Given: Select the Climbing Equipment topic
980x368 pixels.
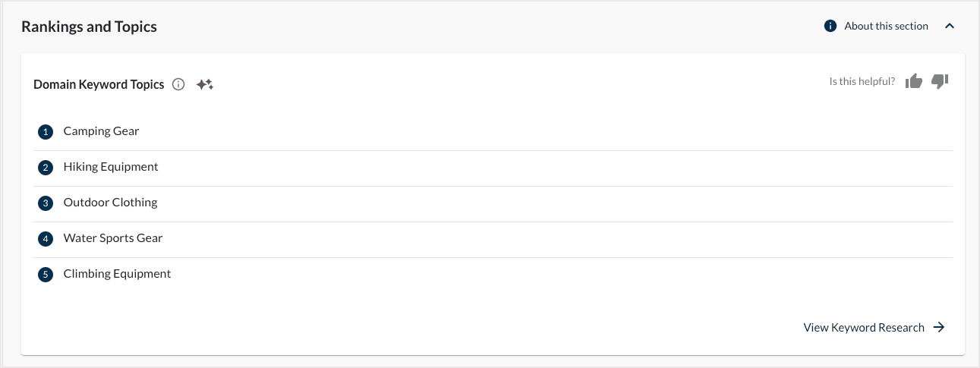Looking at the screenshot, I should point(117,274).
